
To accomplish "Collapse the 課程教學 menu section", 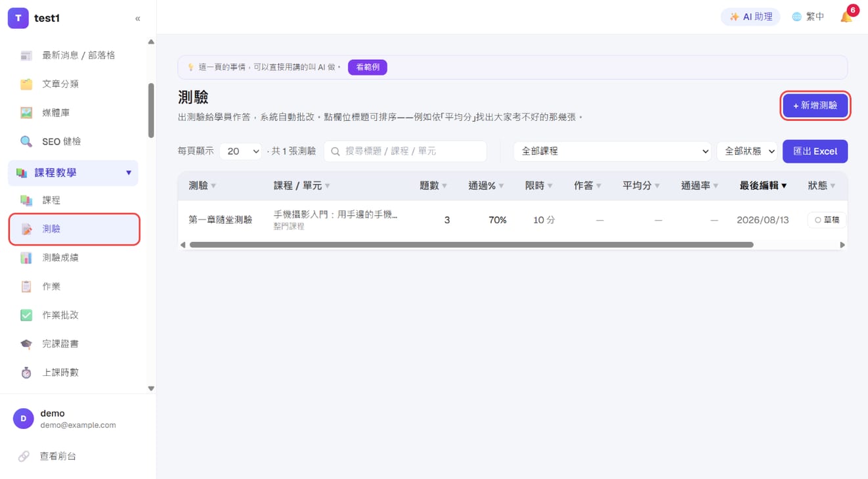I will (x=129, y=173).
